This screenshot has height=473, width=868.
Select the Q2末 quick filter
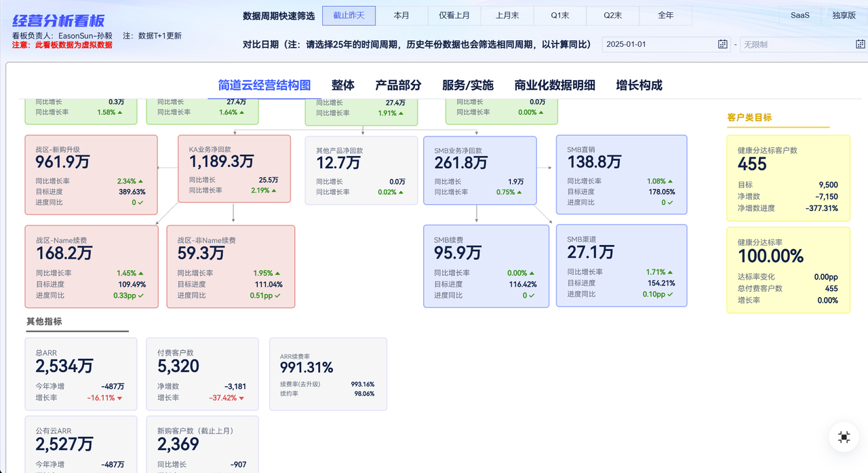(613, 16)
